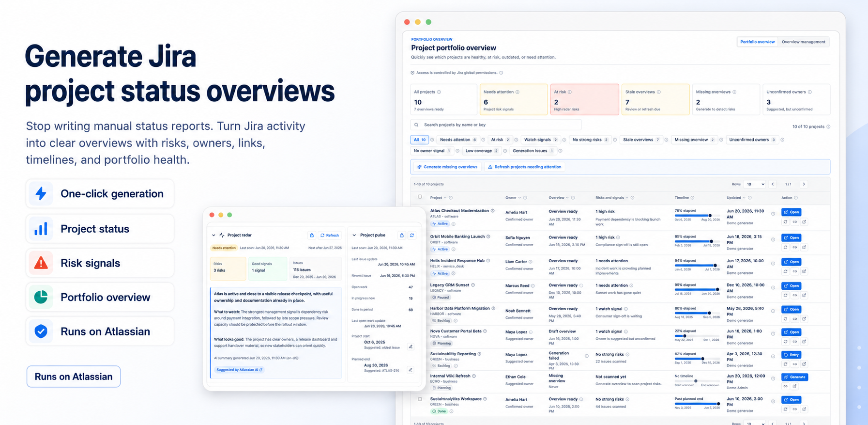This screenshot has height=425, width=868.
Task: Click Refresh projects needing attention button
Action: pos(525,167)
